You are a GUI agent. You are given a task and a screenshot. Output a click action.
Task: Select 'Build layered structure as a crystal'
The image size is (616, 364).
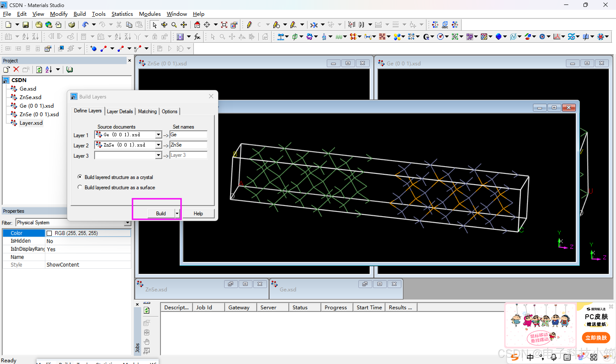click(80, 177)
